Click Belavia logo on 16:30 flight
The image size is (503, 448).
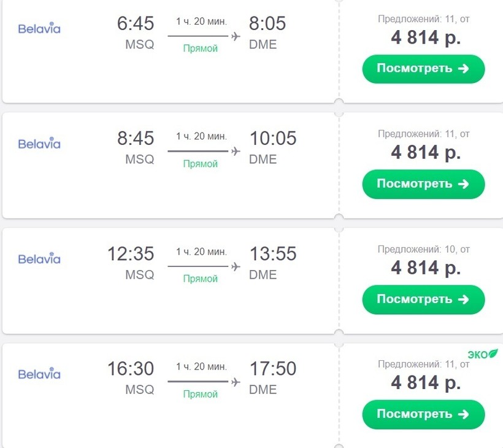39,374
